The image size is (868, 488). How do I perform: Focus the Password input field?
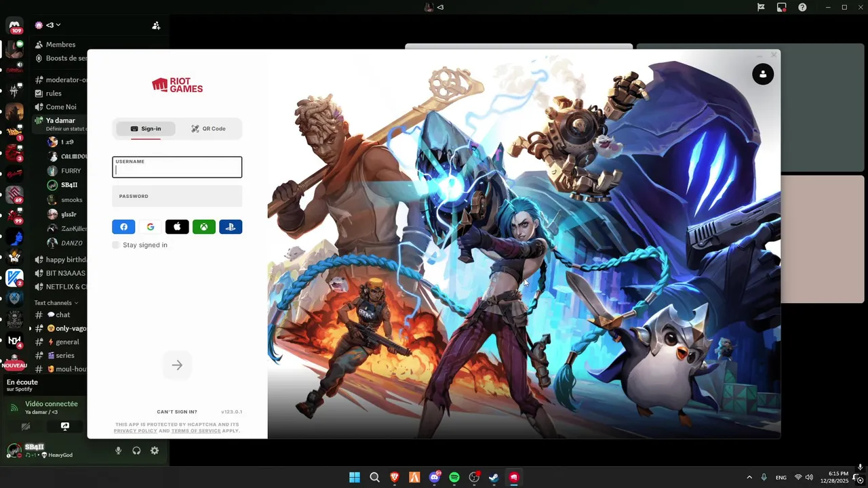coord(177,197)
